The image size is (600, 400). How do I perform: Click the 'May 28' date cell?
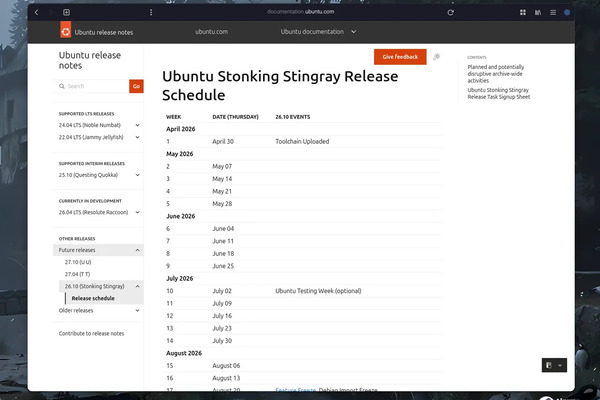[222, 204]
